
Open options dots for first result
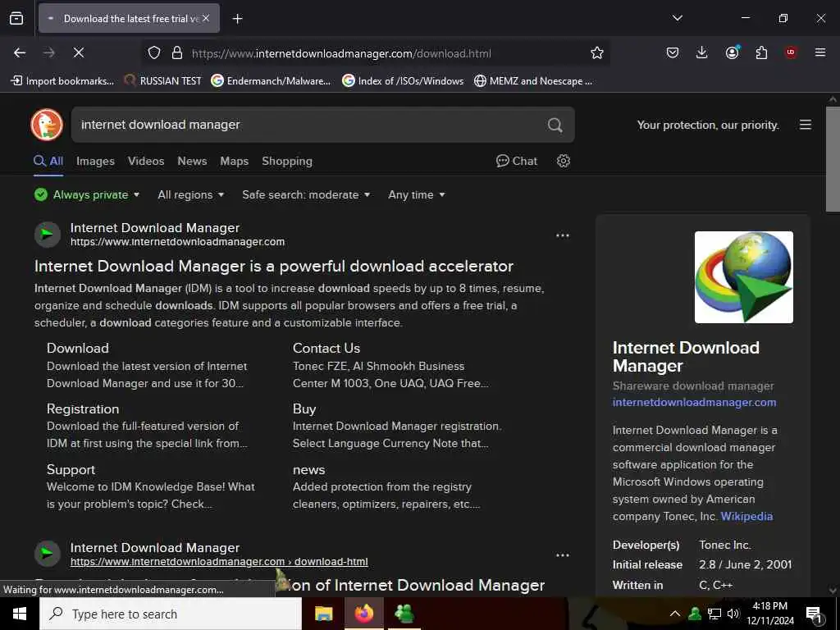[563, 235]
